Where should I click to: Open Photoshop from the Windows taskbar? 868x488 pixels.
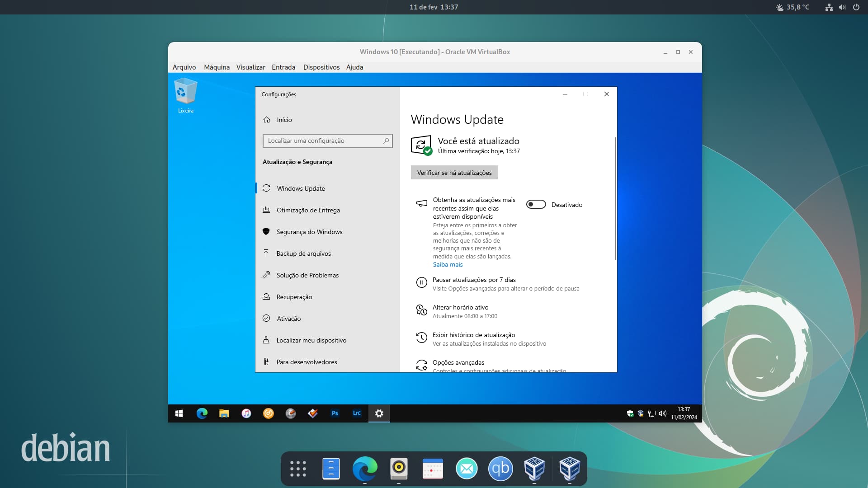pos(335,413)
